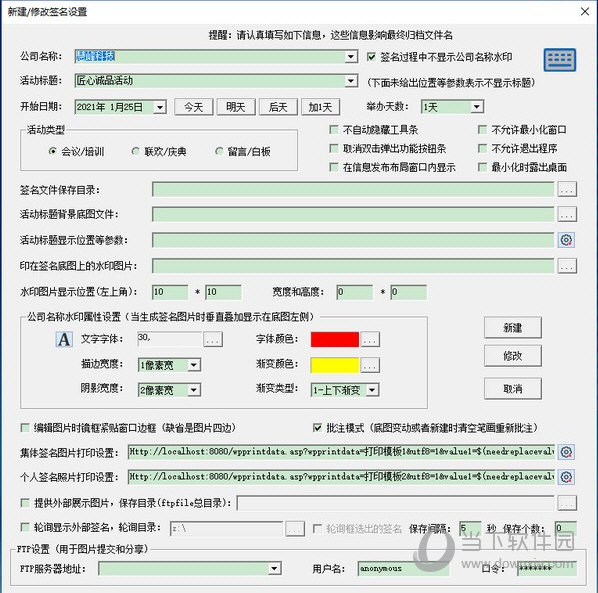Click the 活动标题背景底图文件 input field

(353, 214)
